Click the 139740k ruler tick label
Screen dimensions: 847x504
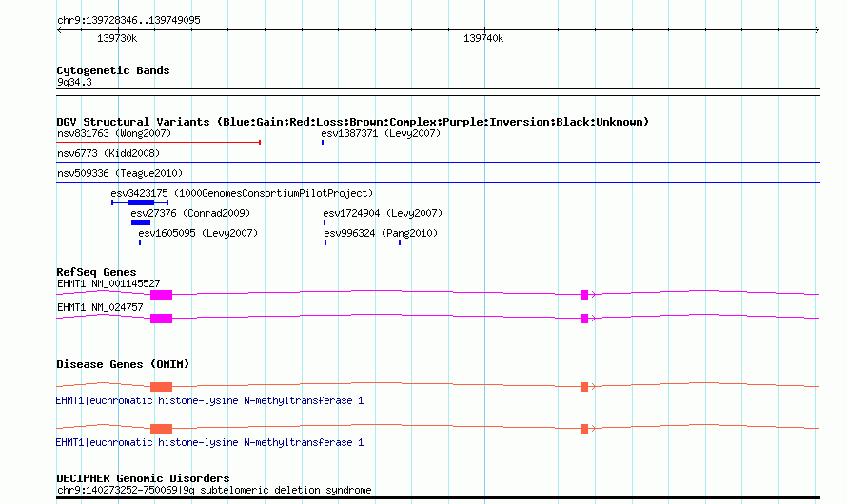point(483,38)
